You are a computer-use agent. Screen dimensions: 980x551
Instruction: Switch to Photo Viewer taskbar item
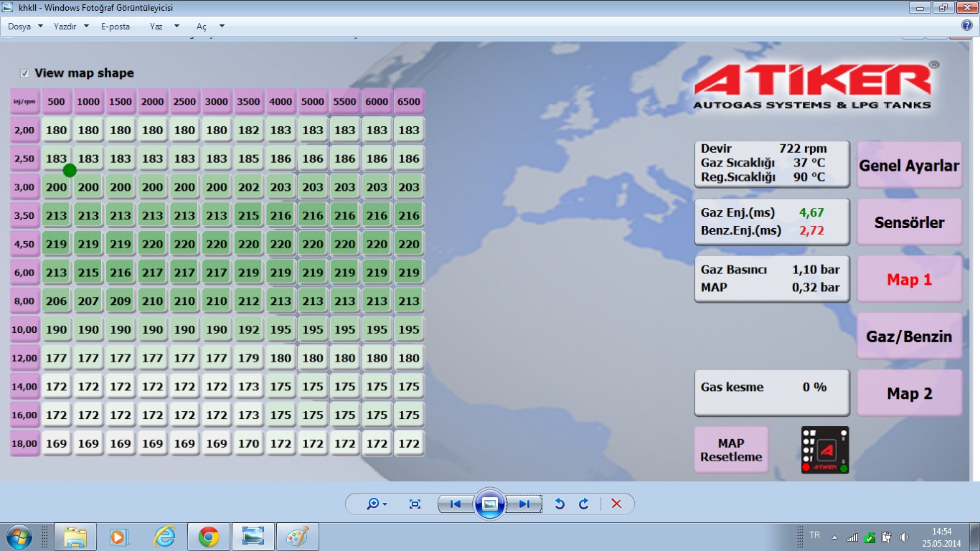[254, 536]
